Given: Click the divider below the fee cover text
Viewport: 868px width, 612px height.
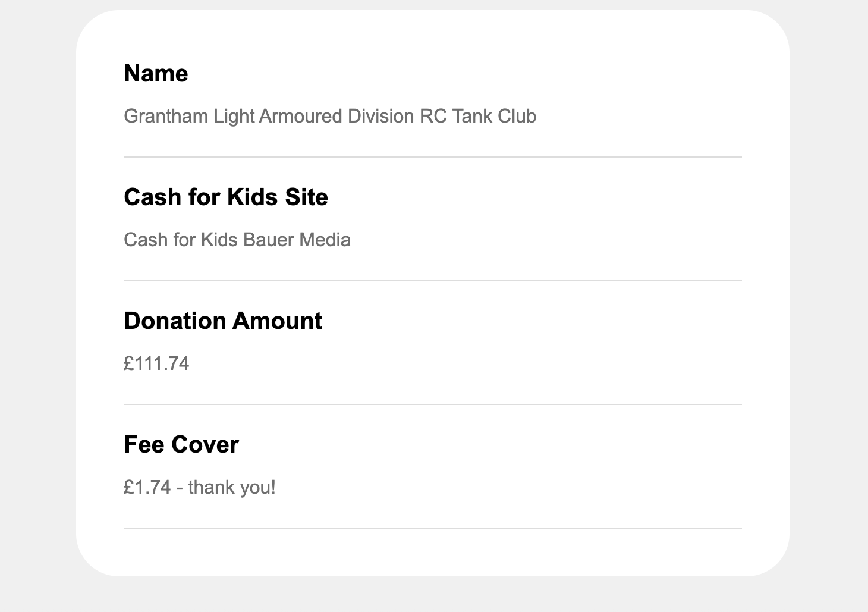Looking at the screenshot, I should tap(432, 528).
